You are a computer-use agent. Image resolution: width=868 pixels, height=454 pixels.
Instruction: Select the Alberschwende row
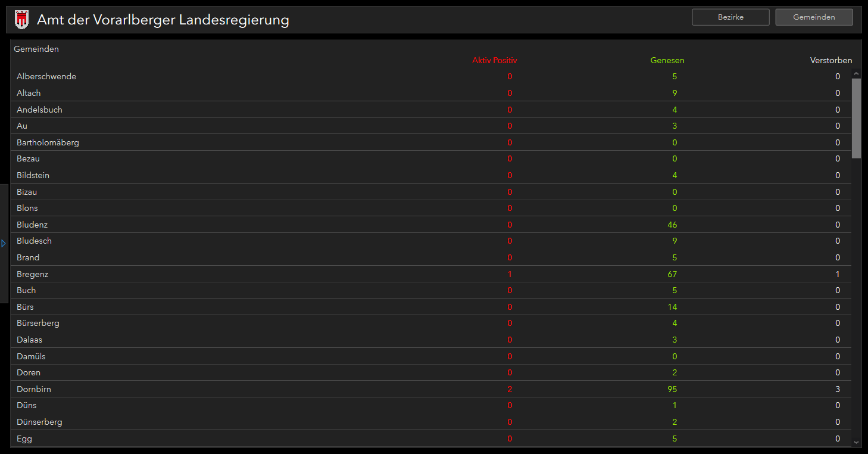(432, 76)
